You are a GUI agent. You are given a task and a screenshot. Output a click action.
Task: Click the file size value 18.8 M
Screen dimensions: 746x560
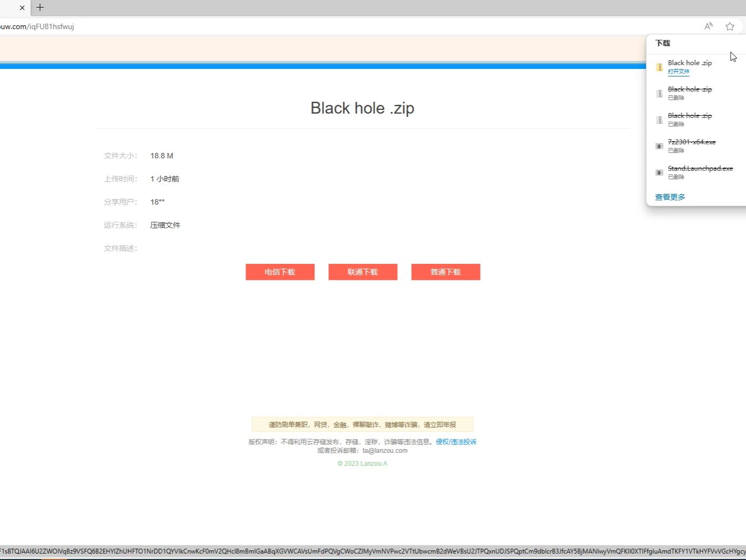tap(161, 156)
